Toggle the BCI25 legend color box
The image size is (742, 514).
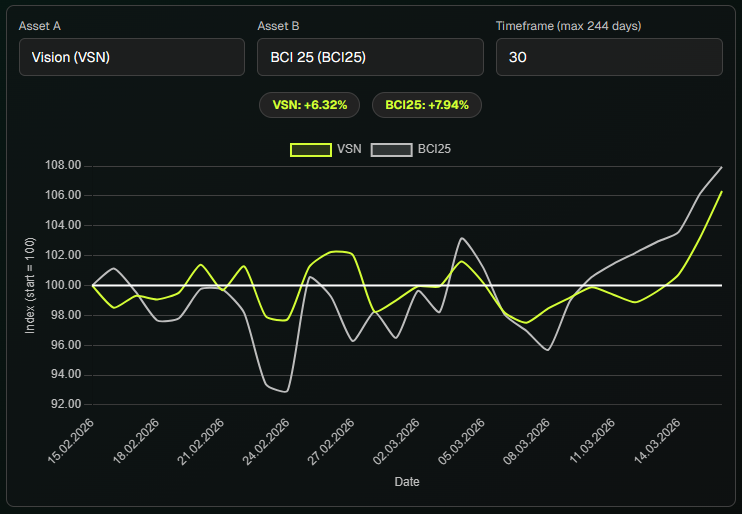pos(391,150)
